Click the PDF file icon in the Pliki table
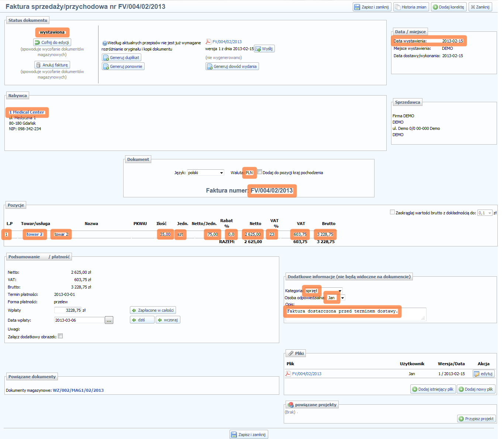 coord(288,374)
